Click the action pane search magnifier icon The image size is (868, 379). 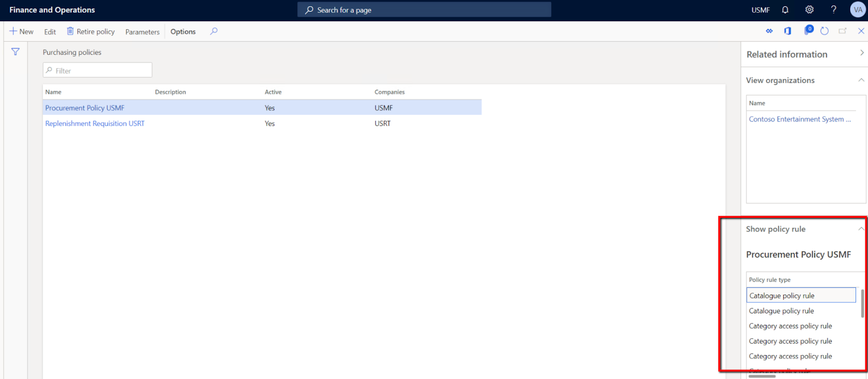click(214, 31)
